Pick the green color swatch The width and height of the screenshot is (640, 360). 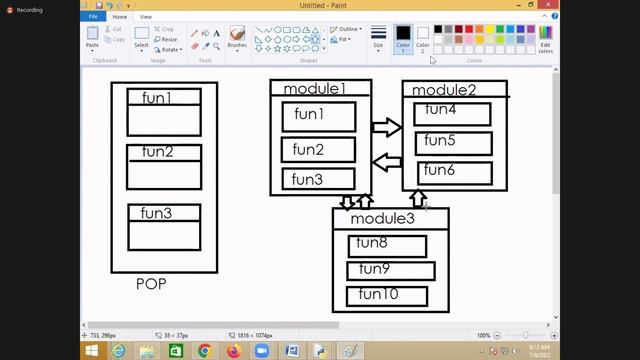click(x=500, y=29)
